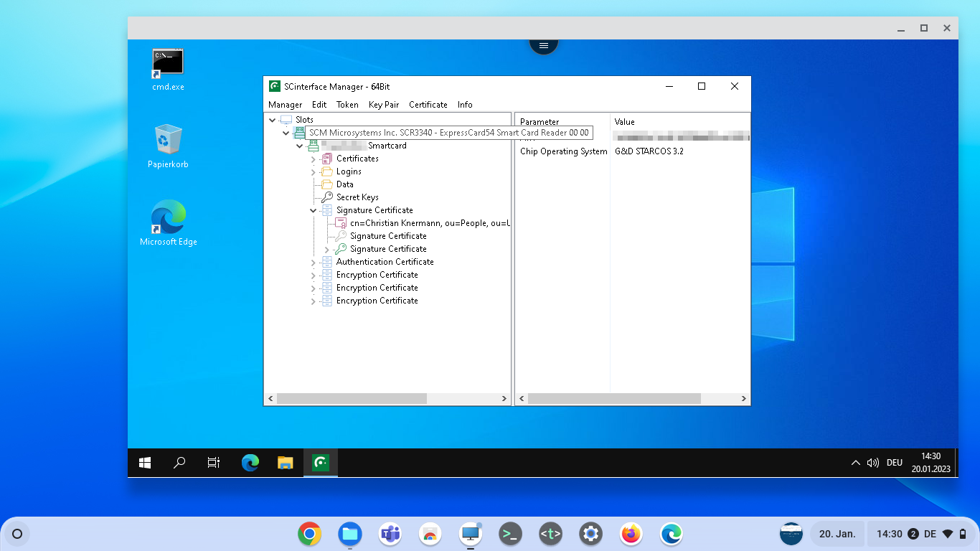Image resolution: width=980 pixels, height=551 pixels.
Task: Open cmd.exe desktop shortcut
Action: tap(168, 70)
